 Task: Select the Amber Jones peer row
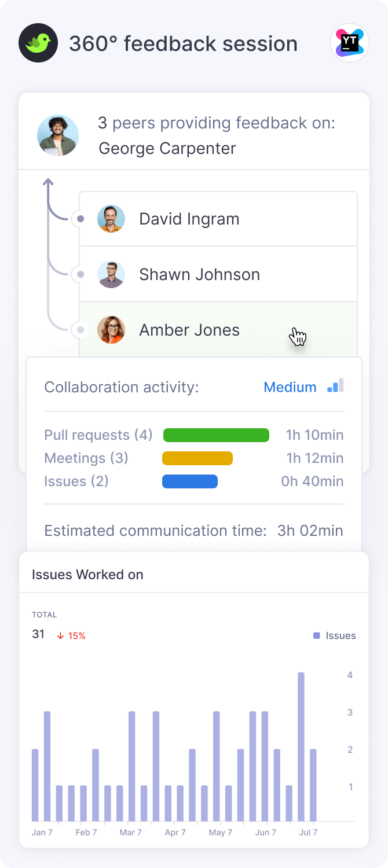[x=218, y=330]
